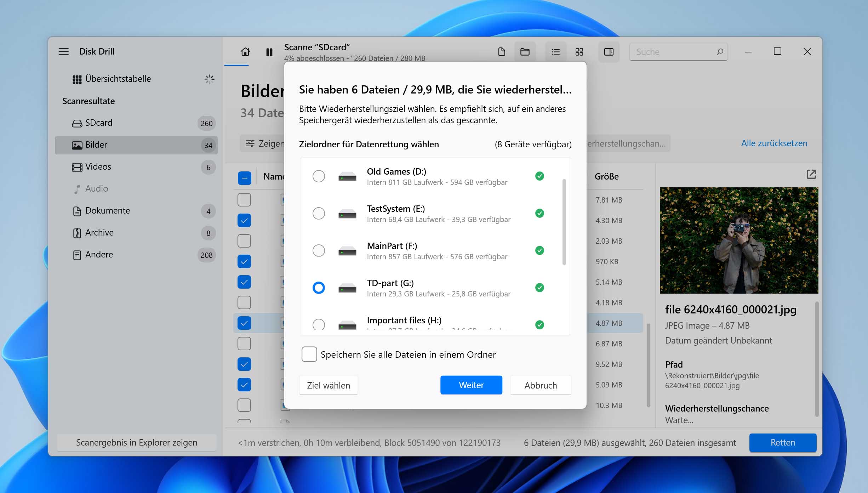Select list view layout icon
868x493 pixels.
(x=555, y=52)
